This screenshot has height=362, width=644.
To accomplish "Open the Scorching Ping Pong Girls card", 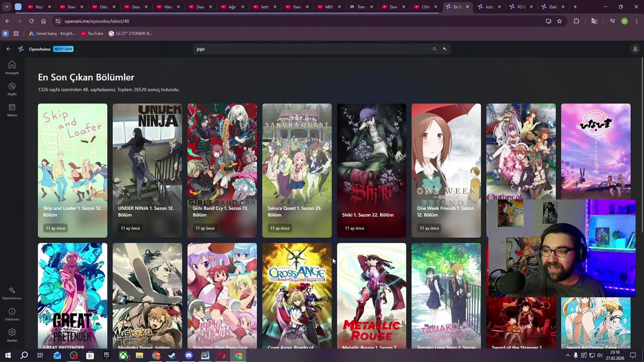I will click(222, 296).
